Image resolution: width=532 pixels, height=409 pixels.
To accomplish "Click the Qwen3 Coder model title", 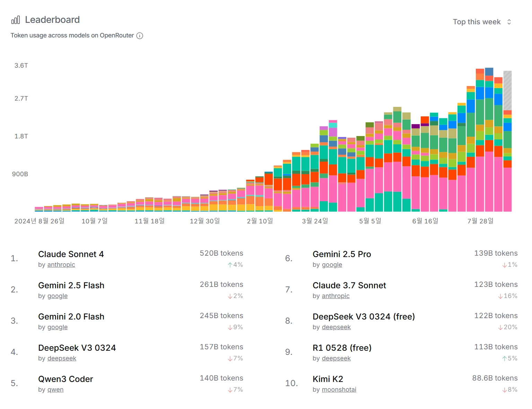I will [x=66, y=379].
